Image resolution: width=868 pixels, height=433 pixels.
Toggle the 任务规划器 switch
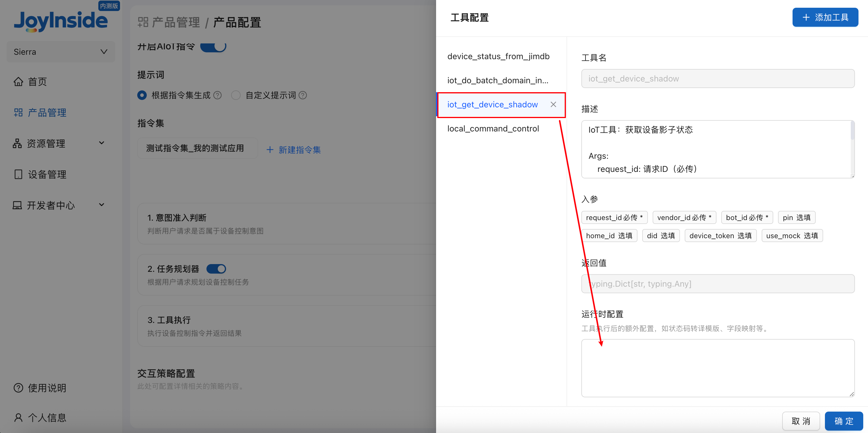click(216, 269)
